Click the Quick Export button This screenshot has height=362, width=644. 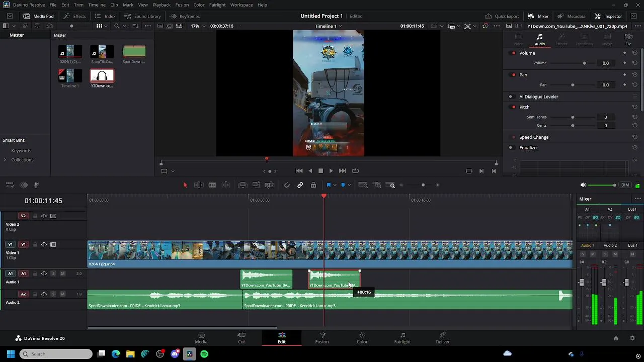[x=502, y=16]
